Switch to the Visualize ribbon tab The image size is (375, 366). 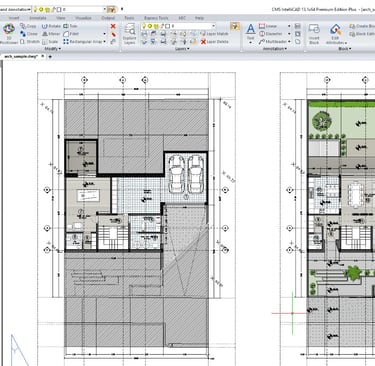point(83,18)
